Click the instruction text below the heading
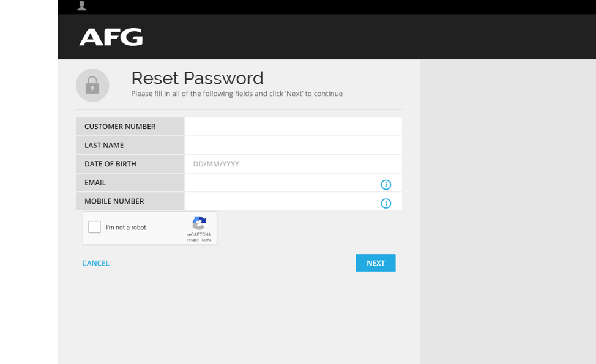 pyautogui.click(x=237, y=94)
